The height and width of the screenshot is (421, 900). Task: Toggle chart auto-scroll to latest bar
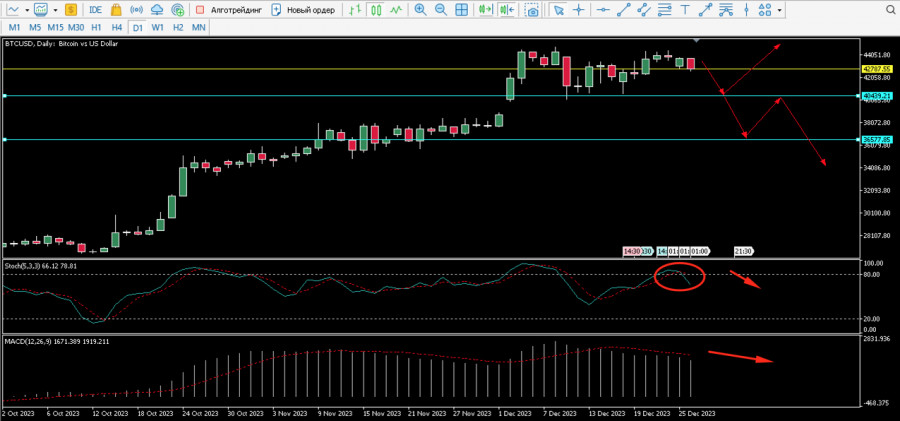coord(487,9)
